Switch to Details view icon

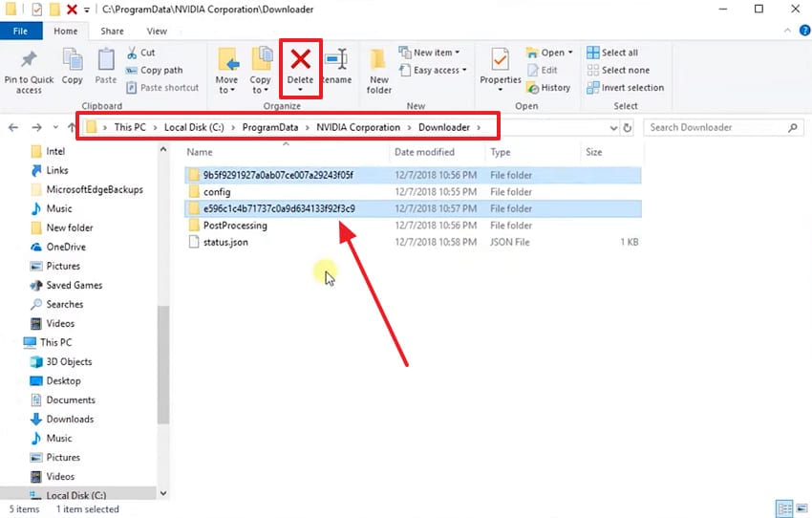pos(784,508)
